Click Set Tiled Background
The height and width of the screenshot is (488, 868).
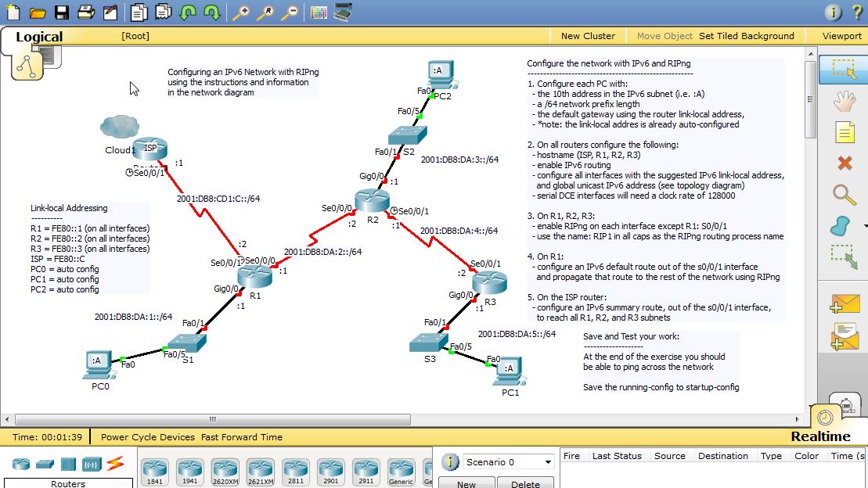(x=747, y=35)
